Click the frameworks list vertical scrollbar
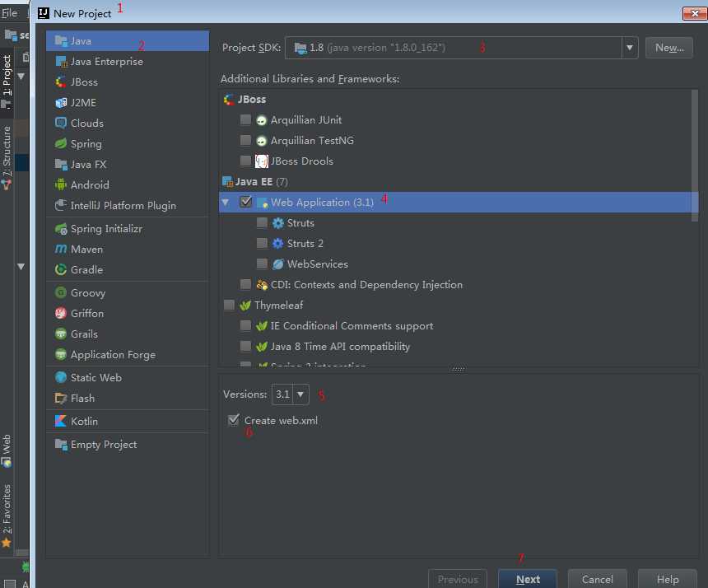The height and width of the screenshot is (588, 708). point(695,156)
